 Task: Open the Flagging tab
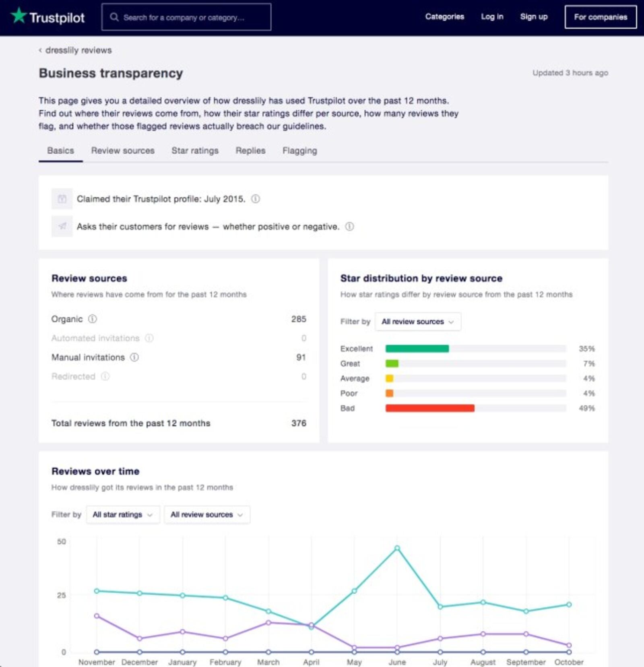300,151
